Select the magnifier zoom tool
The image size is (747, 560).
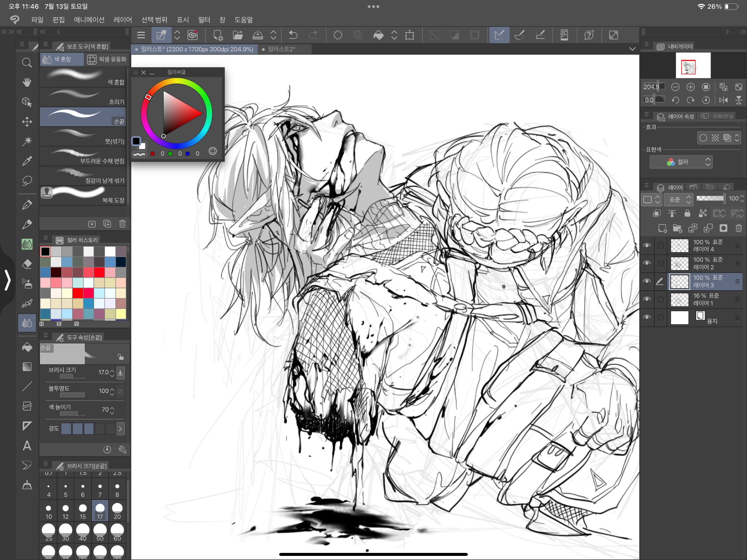[x=27, y=62]
